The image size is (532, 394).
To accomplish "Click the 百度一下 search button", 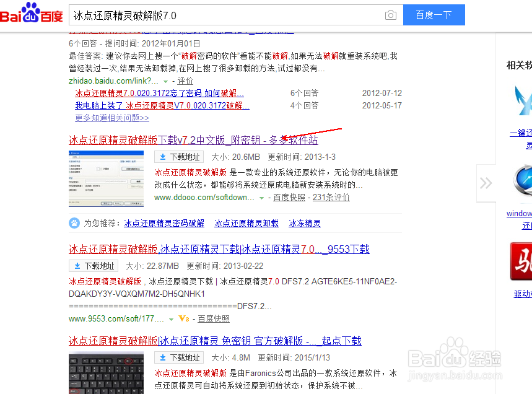I will 434,15.
